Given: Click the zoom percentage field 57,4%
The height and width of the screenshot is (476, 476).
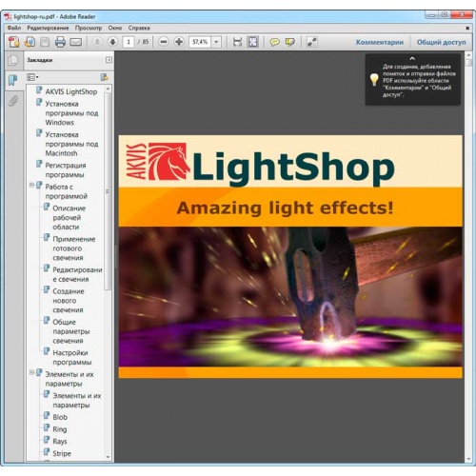Looking at the screenshot, I should [200, 42].
